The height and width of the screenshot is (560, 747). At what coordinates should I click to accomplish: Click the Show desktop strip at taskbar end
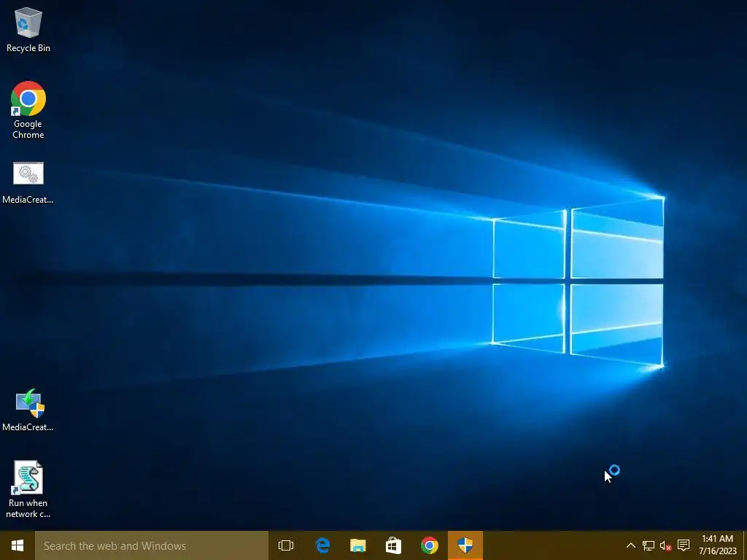pos(745,545)
